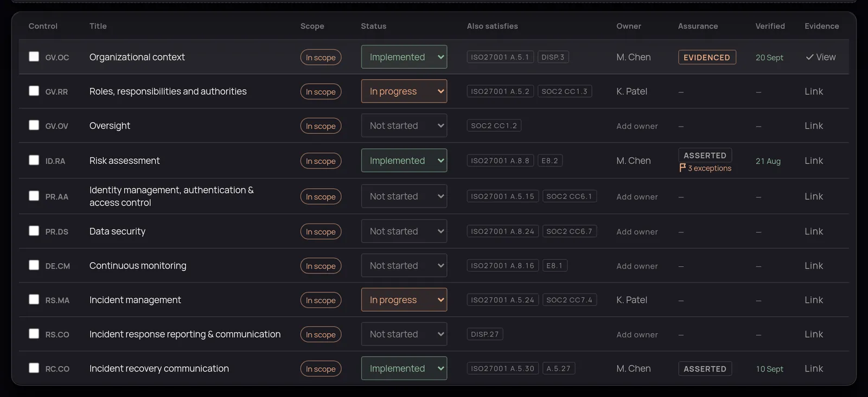868x397 pixels.
Task: Click the EVIDENCED assurance badge
Action: [707, 57]
